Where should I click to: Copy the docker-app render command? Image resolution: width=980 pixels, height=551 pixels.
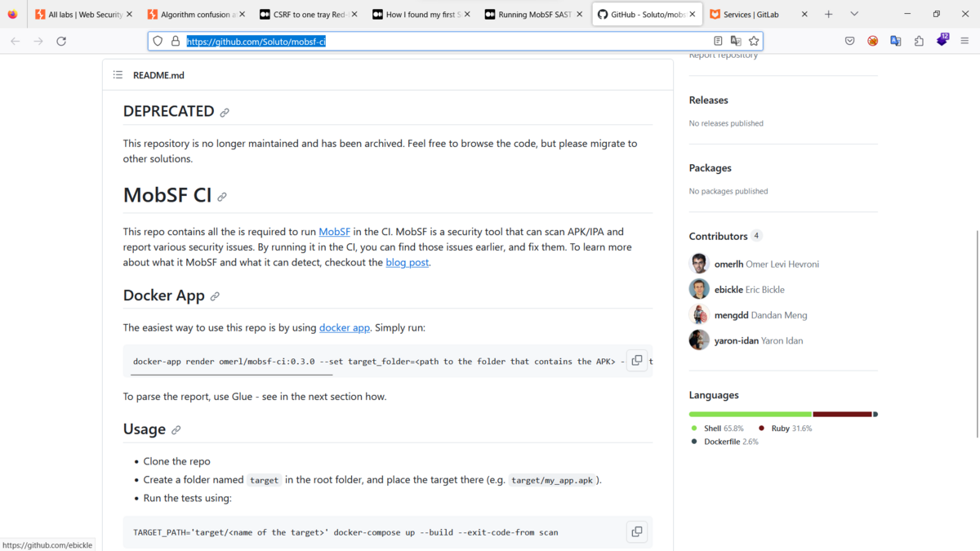[636, 360]
